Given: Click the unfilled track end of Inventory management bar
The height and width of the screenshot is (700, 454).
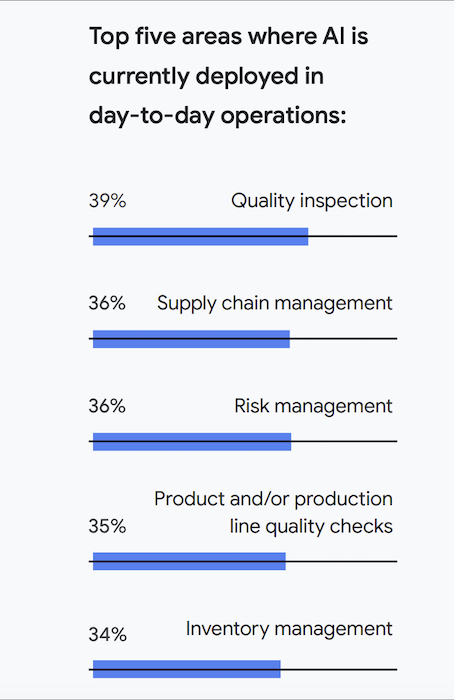Looking at the screenshot, I should pos(339,670).
